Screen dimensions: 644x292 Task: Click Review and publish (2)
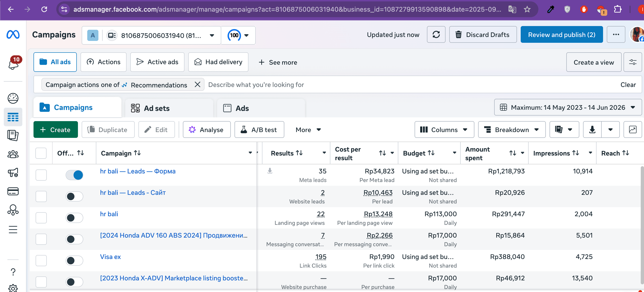pos(561,34)
